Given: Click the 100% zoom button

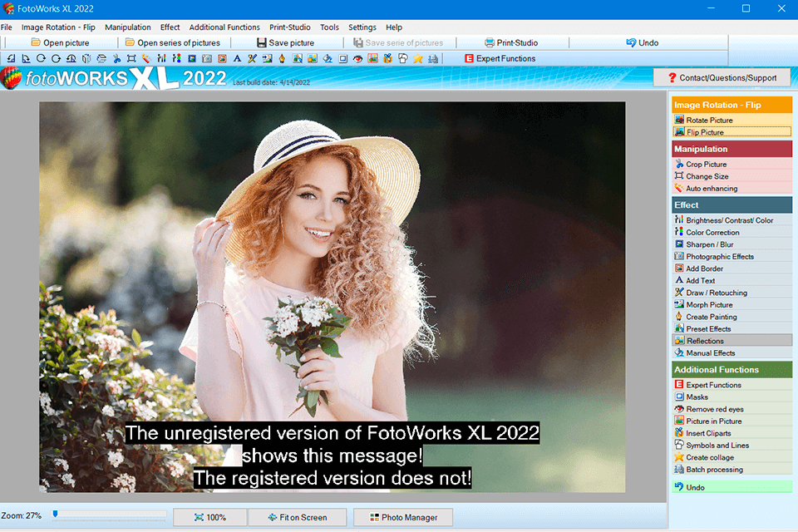Looking at the screenshot, I should (210, 517).
